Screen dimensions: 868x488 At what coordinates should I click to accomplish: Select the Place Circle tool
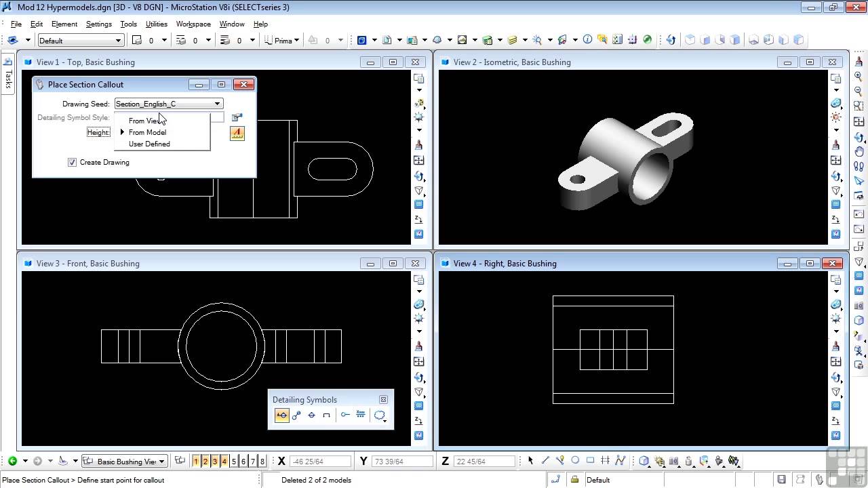575,461
